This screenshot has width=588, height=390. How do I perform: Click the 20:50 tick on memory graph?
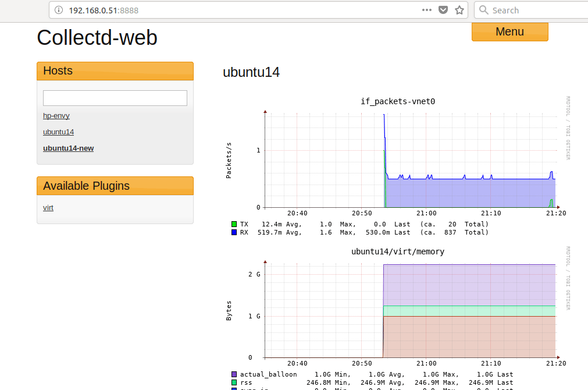click(362, 363)
